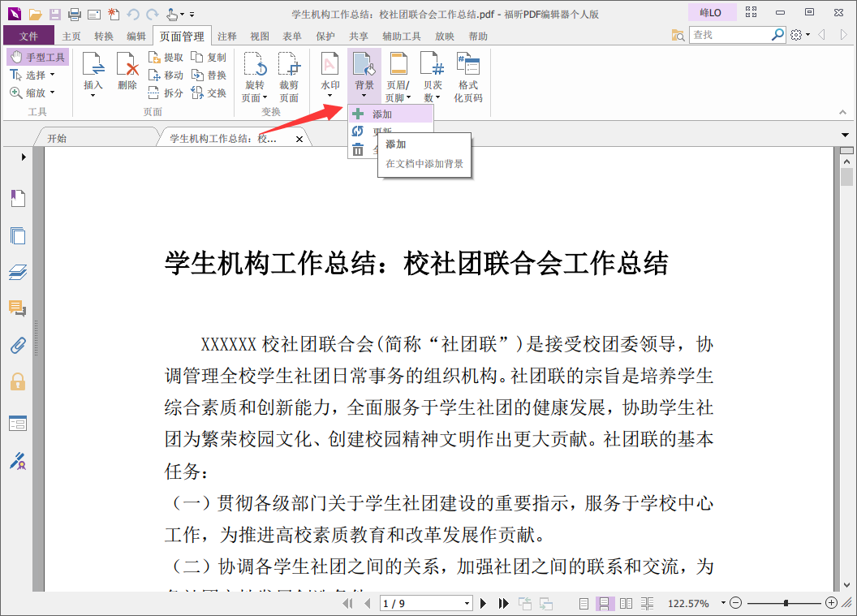
Task: Open Header/Footer (页眉/页脚) tool
Action: coord(398,77)
